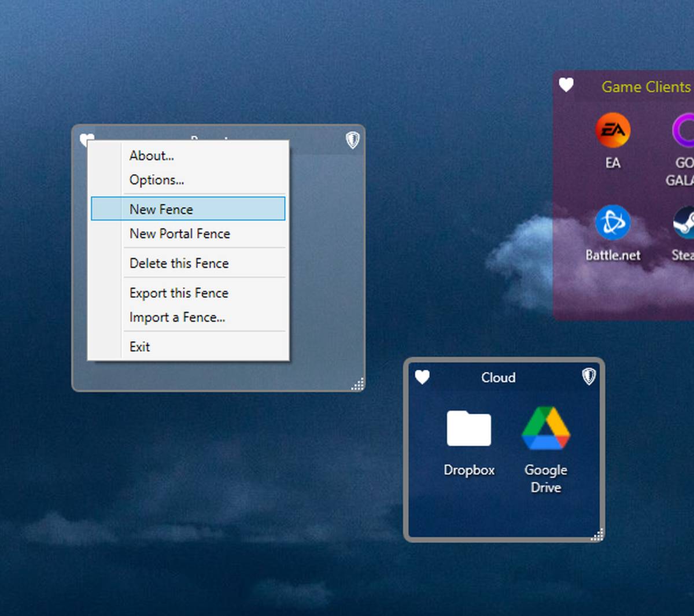Open About... from the context menu
The height and width of the screenshot is (616, 694).
click(152, 156)
